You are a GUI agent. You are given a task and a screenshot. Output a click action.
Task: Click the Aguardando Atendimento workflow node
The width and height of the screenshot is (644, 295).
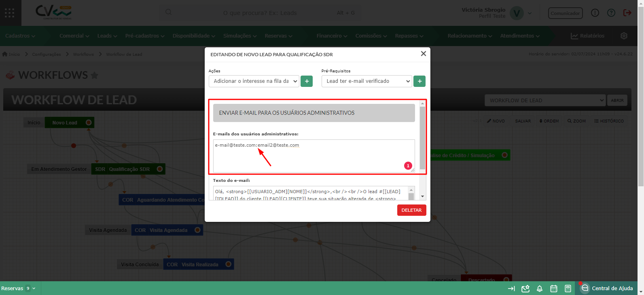coord(162,200)
